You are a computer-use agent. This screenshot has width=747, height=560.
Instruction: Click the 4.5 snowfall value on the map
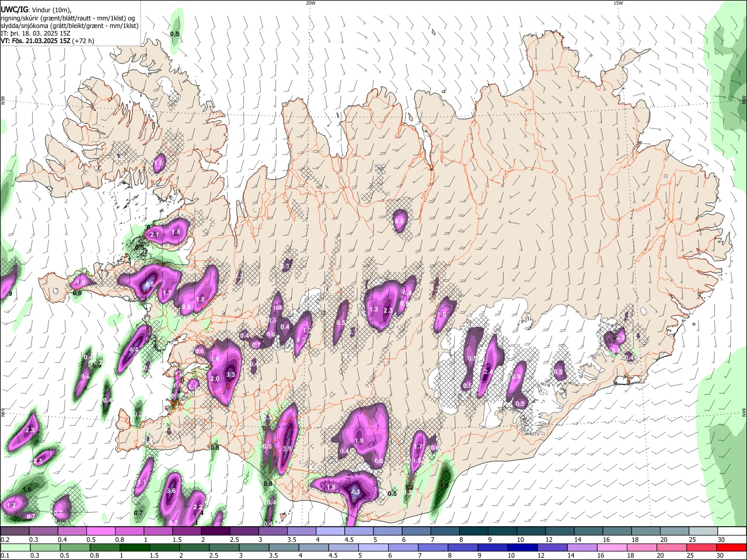[149, 285]
